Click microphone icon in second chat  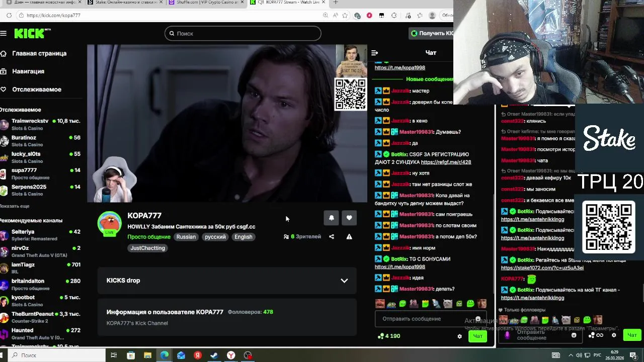[x=507, y=335]
